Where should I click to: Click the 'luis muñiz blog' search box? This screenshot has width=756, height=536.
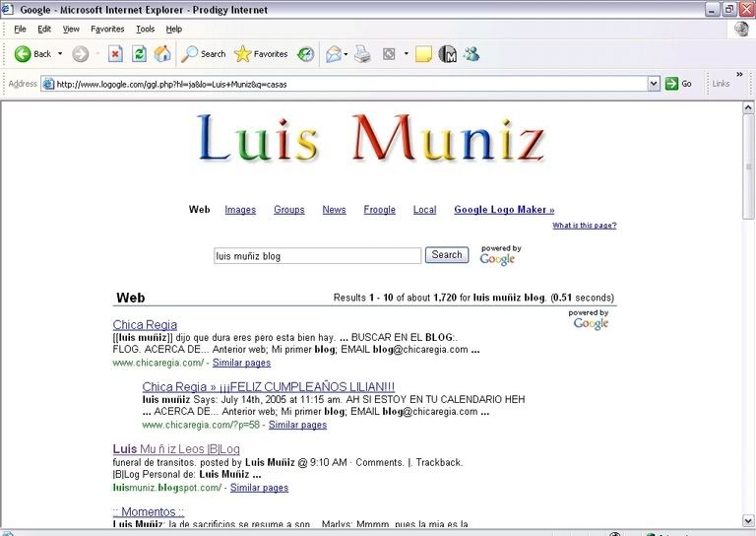317,256
